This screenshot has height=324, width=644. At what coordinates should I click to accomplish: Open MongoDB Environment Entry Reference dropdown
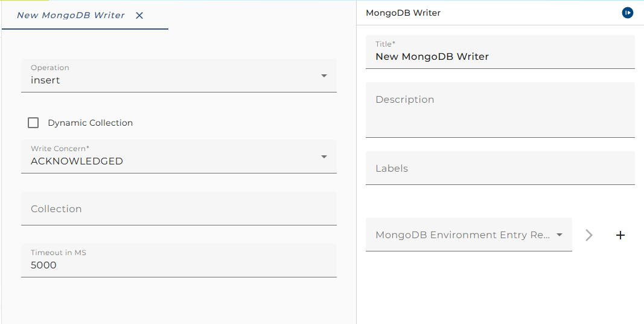click(468, 235)
